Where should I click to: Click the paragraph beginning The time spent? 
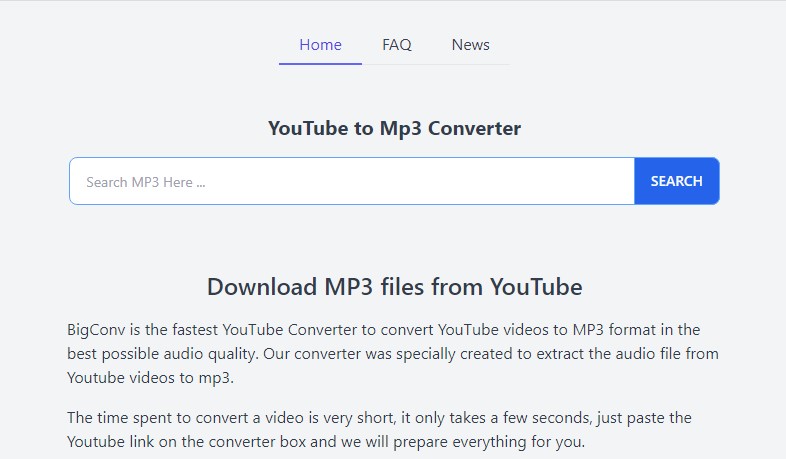(x=379, y=430)
